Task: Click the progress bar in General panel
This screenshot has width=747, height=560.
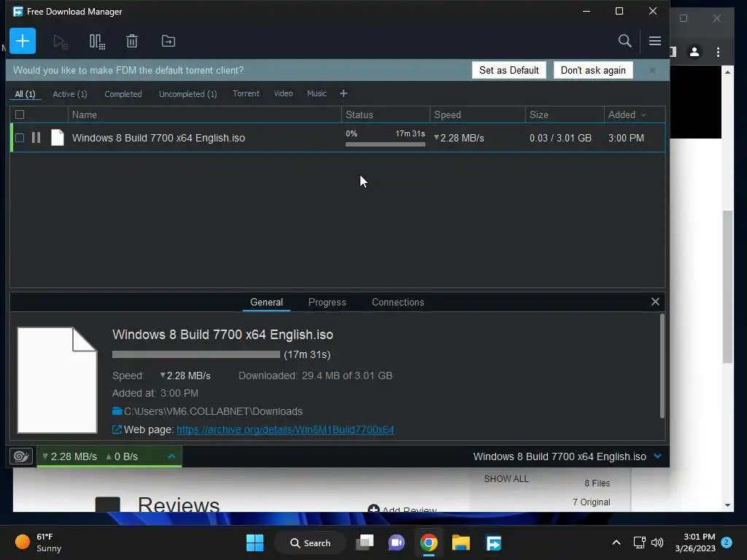Action: pos(196,354)
